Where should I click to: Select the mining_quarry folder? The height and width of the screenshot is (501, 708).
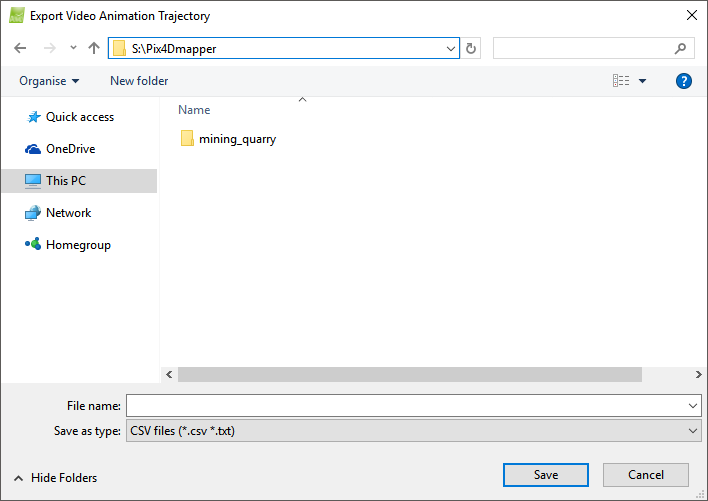point(236,139)
